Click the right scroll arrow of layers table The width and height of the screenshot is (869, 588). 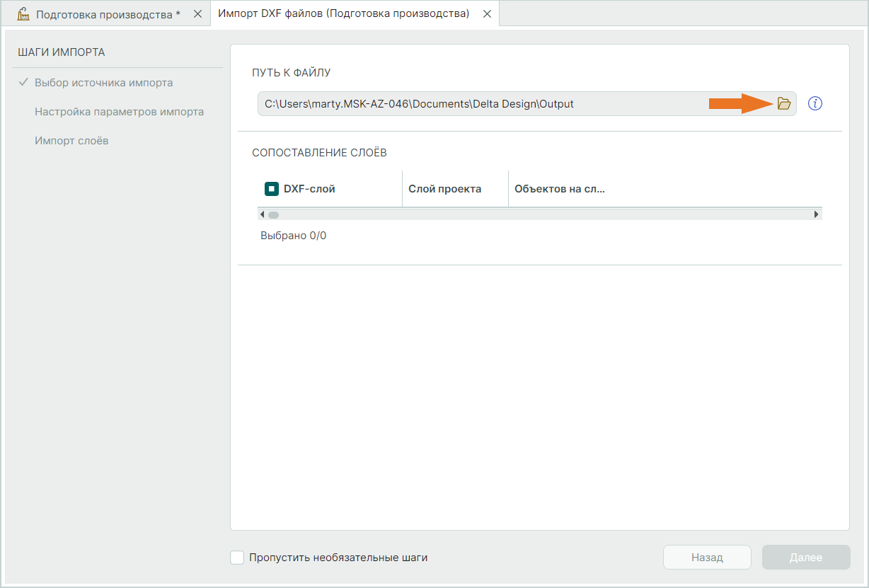pos(817,214)
